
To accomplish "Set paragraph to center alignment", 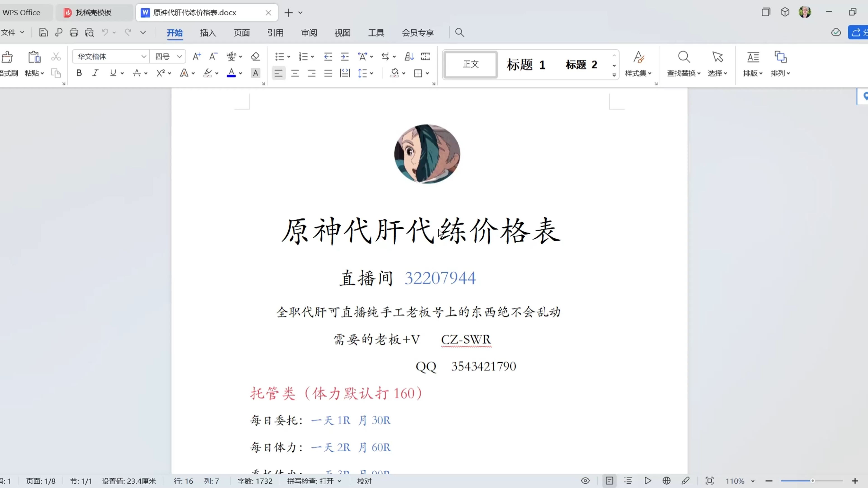I will (x=295, y=73).
